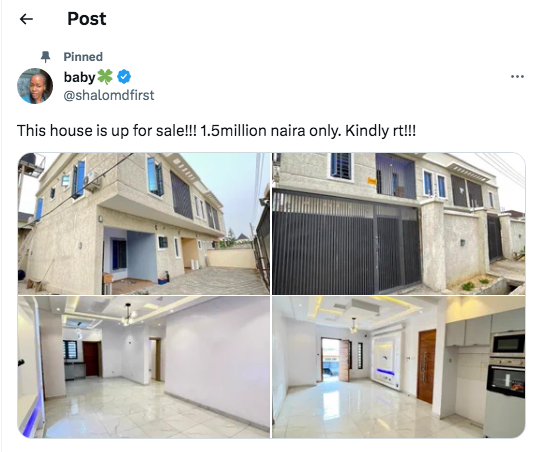Click the back arrow icon
The height and width of the screenshot is (452, 534).
point(26,19)
